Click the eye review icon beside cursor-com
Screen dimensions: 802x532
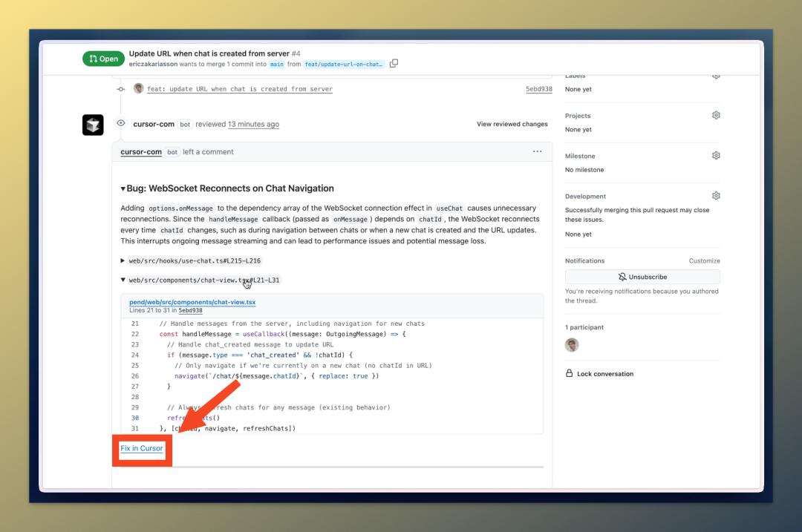(121, 123)
